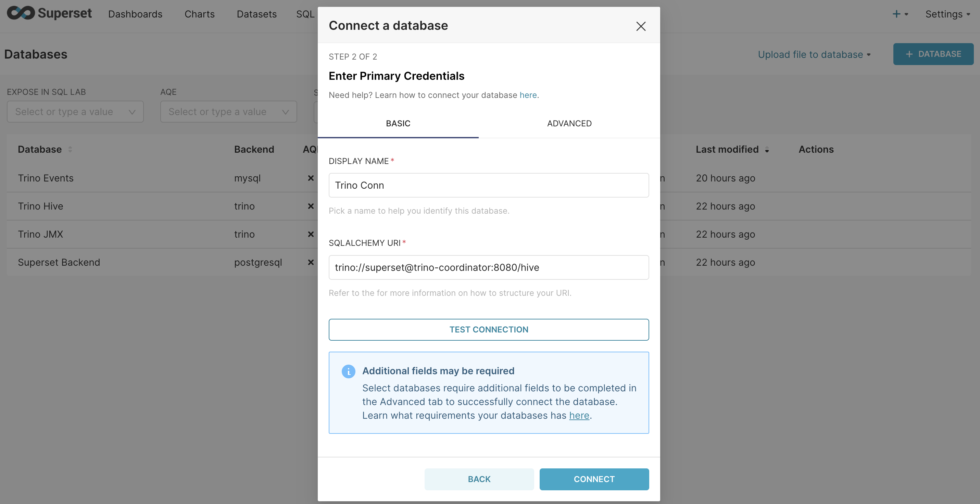
Task: Click the Display Name input field
Action: (x=489, y=185)
